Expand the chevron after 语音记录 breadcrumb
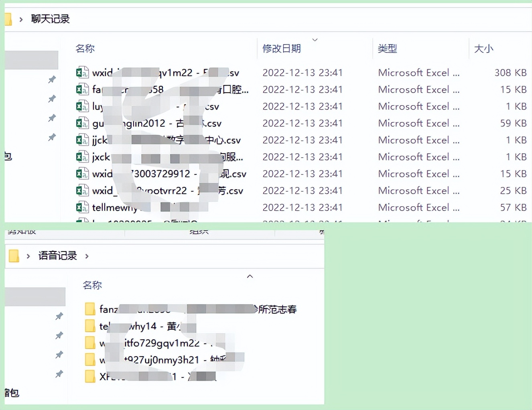The width and height of the screenshot is (532, 410). pos(87,256)
